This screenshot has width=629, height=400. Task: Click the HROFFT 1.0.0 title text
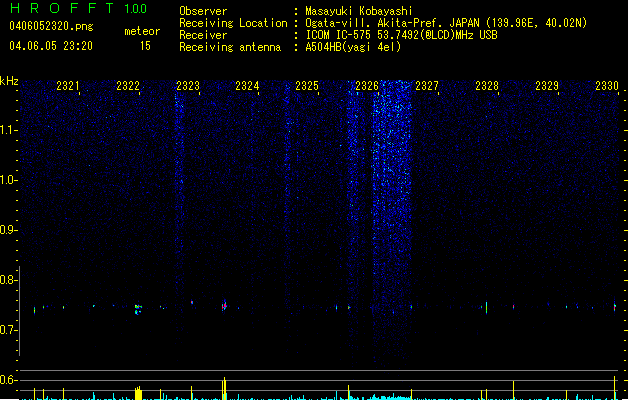(78, 8)
